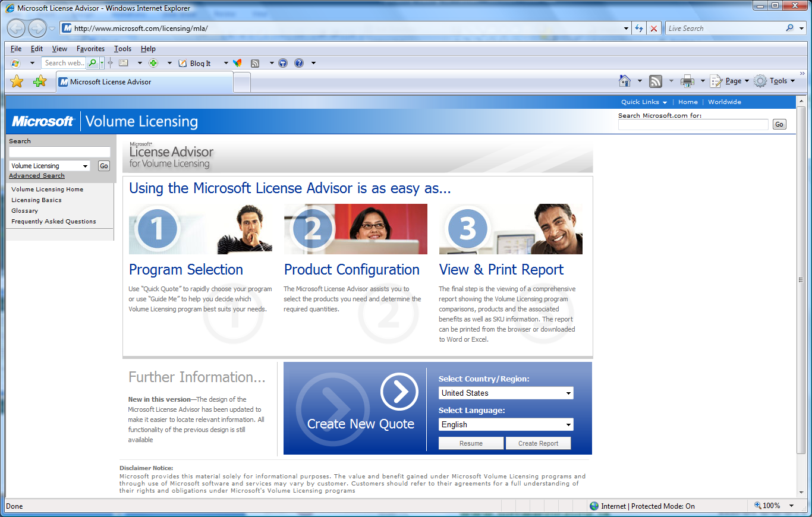Click the Create Report button

[x=538, y=443]
